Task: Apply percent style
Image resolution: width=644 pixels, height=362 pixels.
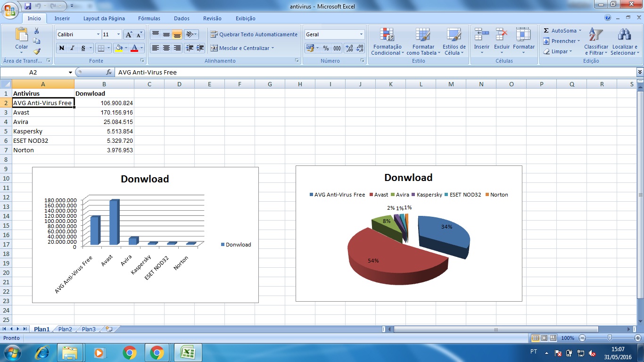Action: 326,48
